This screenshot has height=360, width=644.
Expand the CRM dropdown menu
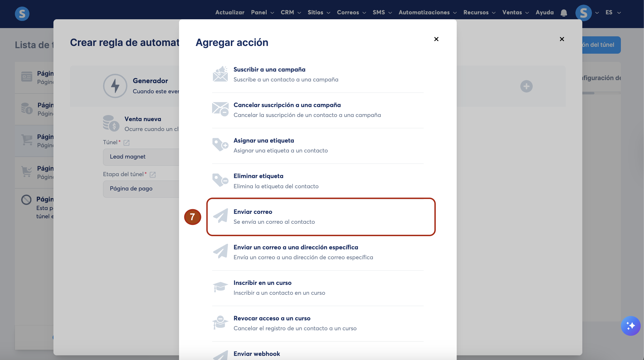pyautogui.click(x=291, y=13)
